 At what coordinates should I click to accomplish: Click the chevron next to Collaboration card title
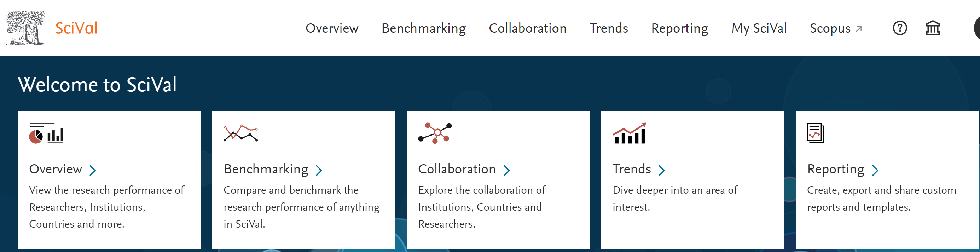[506, 170]
